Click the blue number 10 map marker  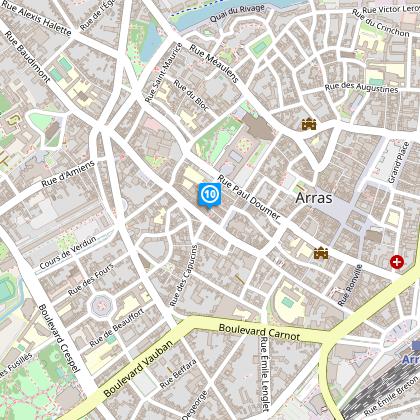[x=210, y=195]
